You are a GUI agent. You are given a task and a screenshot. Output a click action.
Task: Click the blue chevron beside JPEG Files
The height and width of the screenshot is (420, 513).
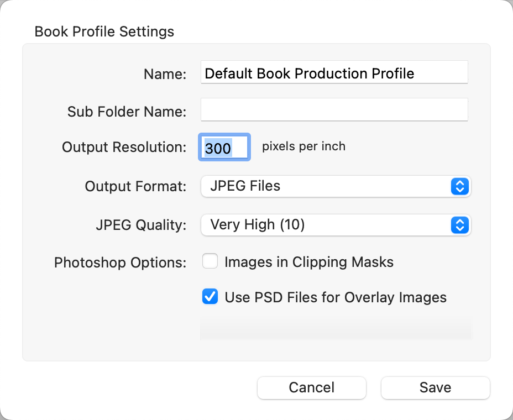tap(459, 186)
